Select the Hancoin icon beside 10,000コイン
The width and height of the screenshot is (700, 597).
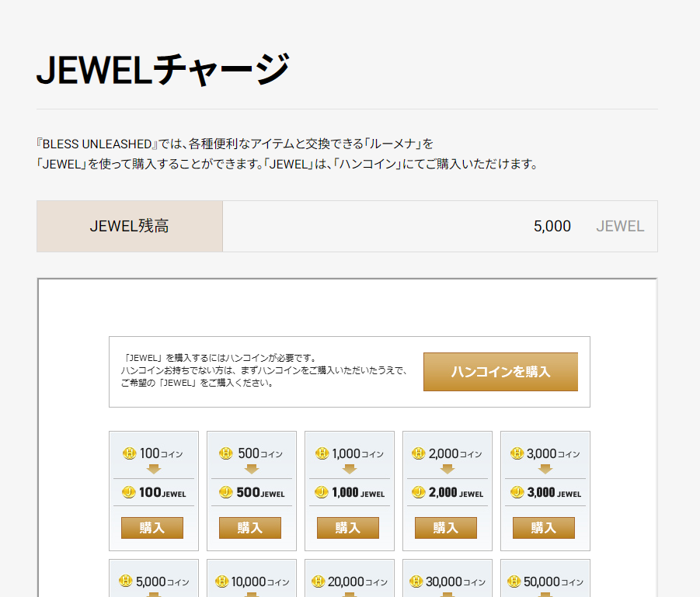click(x=222, y=581)
